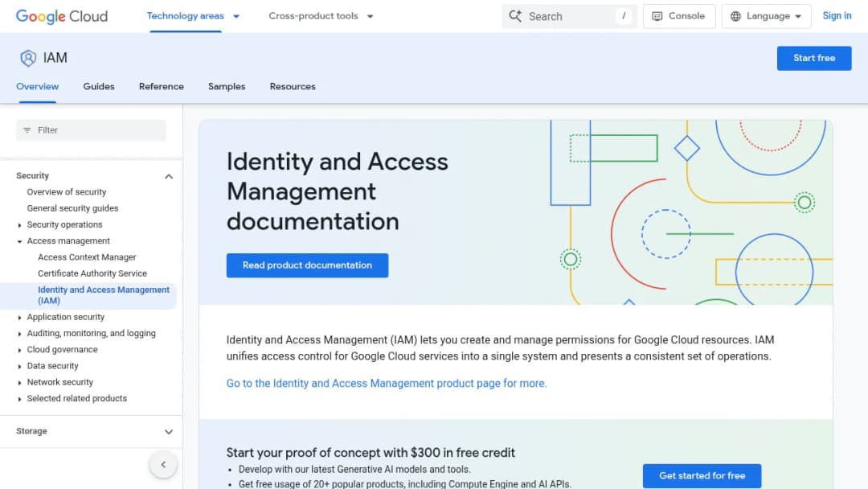Click the Security section heading
Screen dimensions: 868x489
(x=33, y=175)
